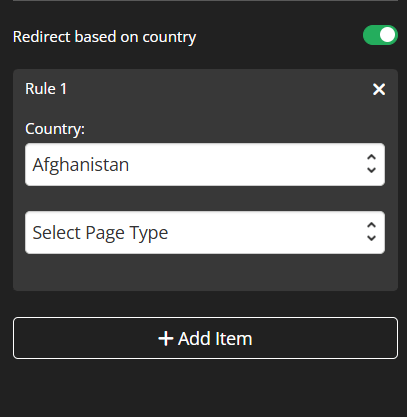Click the white knob of the green toggle
The width and height of the screenshot is (407, 417).
[x=387, y=35]
